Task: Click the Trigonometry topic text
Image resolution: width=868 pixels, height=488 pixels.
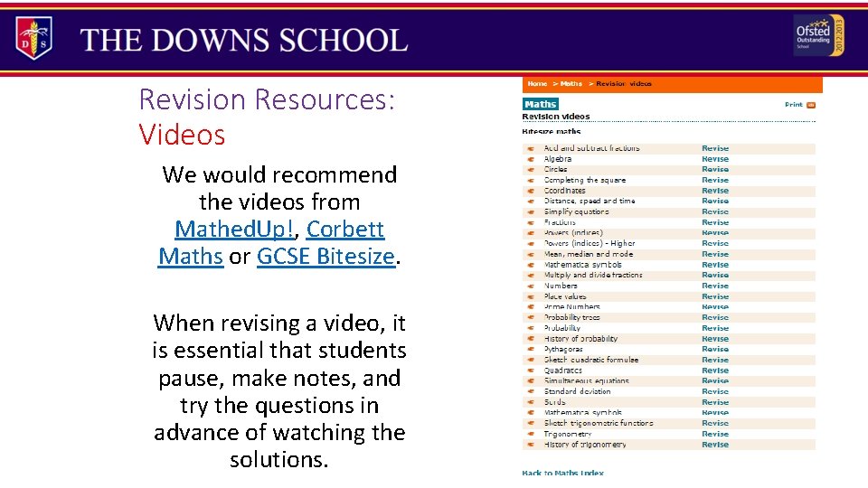Action: point(568,434)
